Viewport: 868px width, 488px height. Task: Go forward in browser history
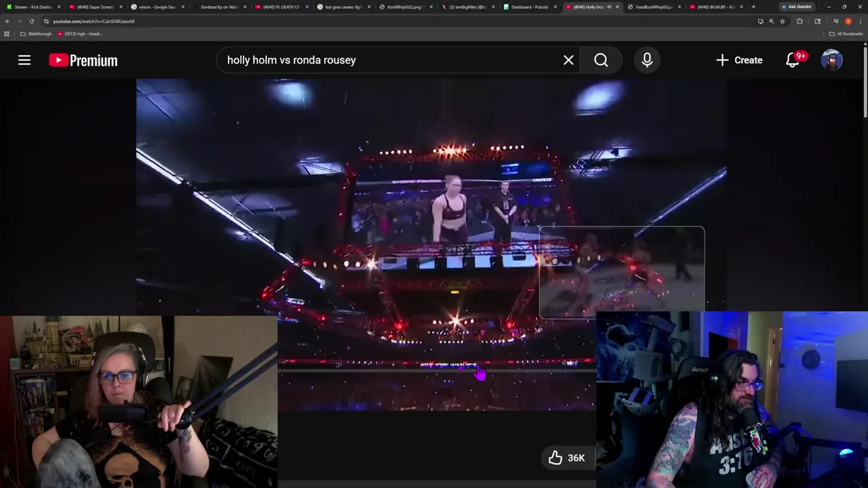click(x=20, y=21)
